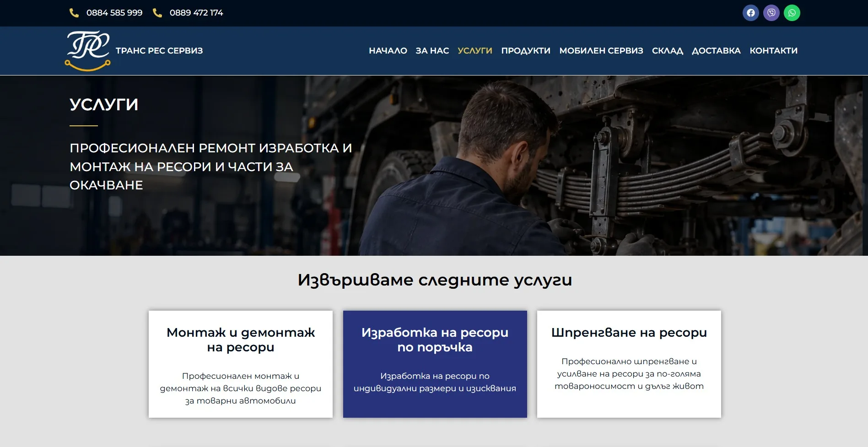
Task: Click the Извършваме следните услуги heading
Action: [x=435, y=280]
